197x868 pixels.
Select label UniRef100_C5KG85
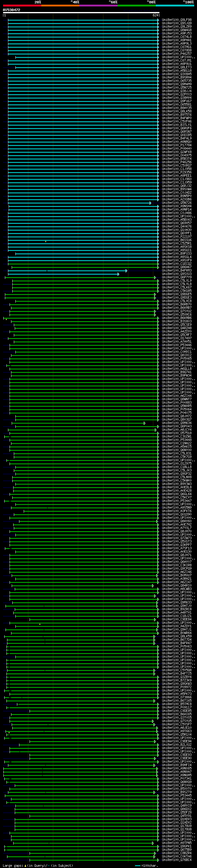click(x=177, y=290)
